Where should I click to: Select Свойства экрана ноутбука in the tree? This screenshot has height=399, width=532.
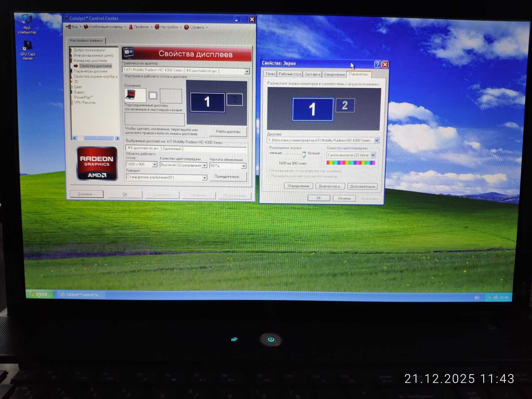click(95, 76)
